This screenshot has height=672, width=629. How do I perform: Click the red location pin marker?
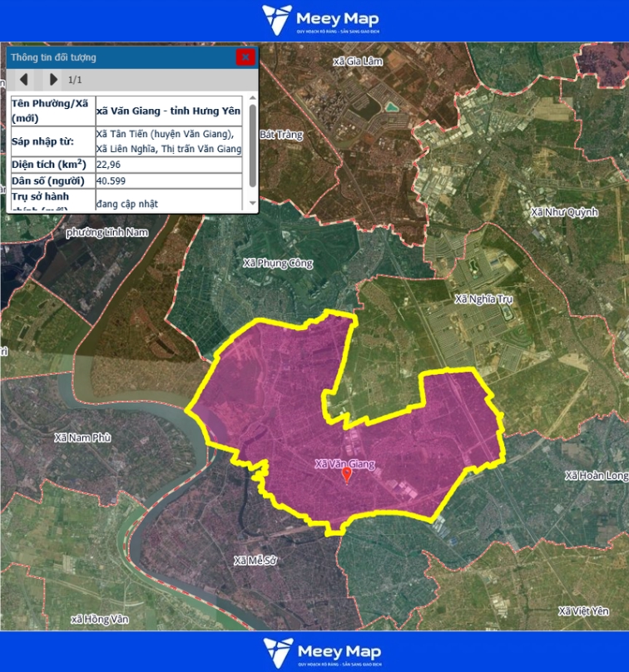[x=347, y=475]
